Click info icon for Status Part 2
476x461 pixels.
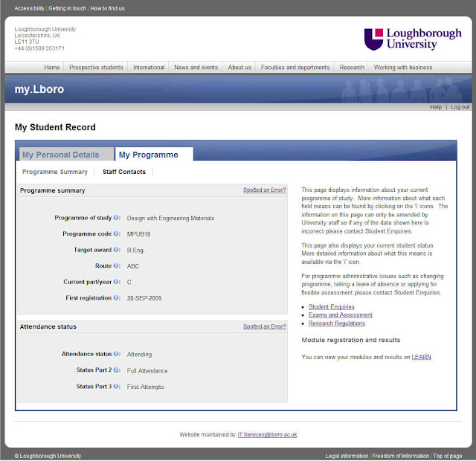(116, 370)
